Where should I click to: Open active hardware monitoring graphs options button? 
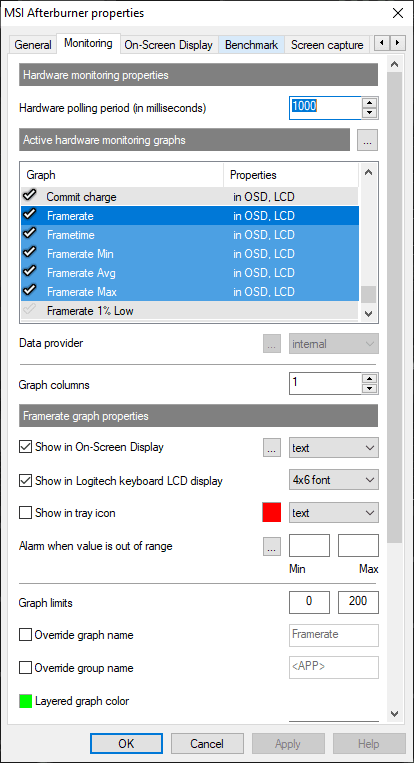click(x=367, y=141)
